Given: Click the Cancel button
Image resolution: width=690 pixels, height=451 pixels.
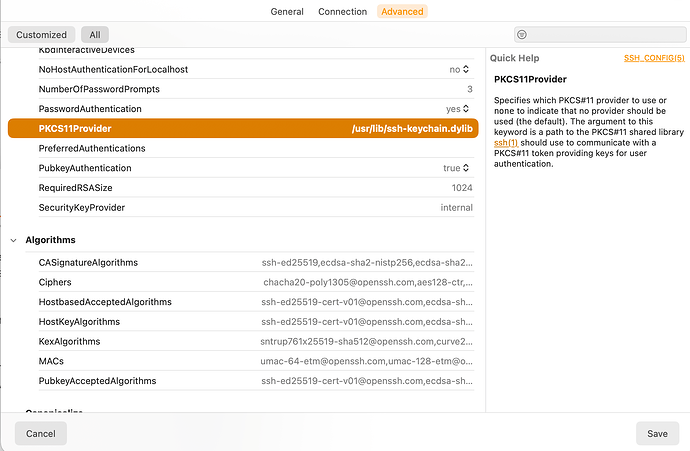Looking at the screenshot, I should click(x=41, y=433).
